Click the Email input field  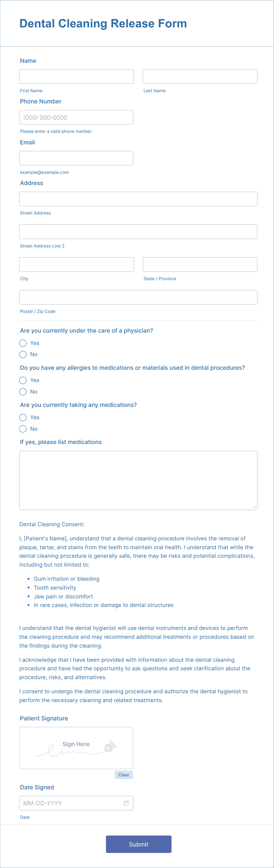(x=76, y=158)
